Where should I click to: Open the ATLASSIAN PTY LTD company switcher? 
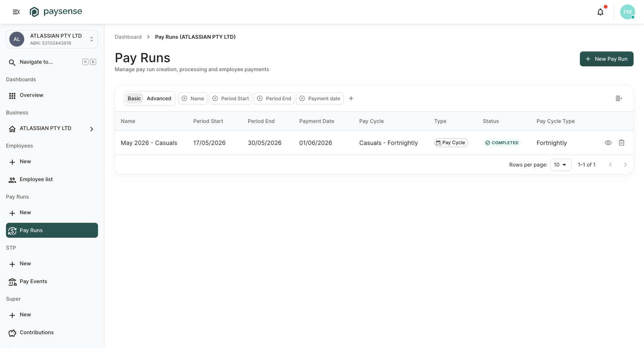(x=52, y=39)
